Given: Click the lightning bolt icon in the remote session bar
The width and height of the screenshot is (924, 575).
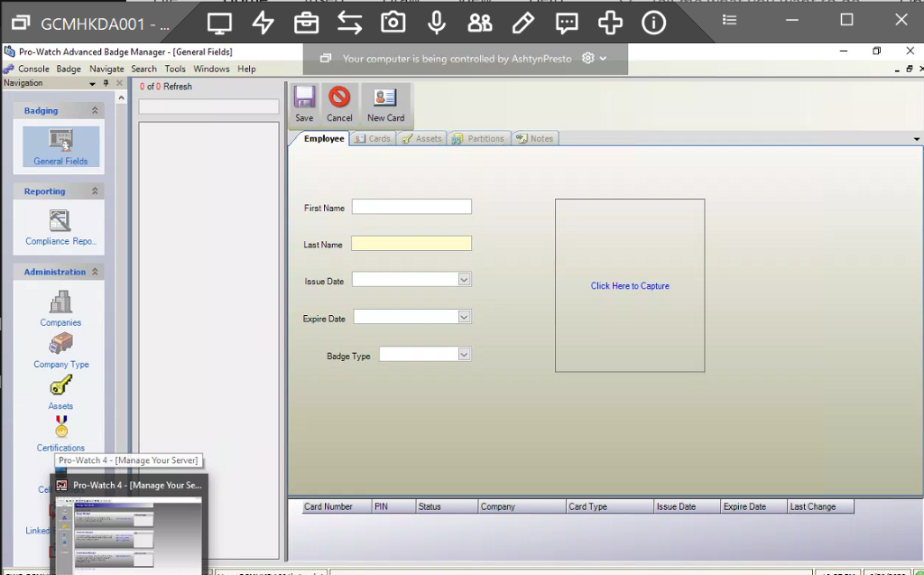Looking at the screenshot, I should (263, 23).
